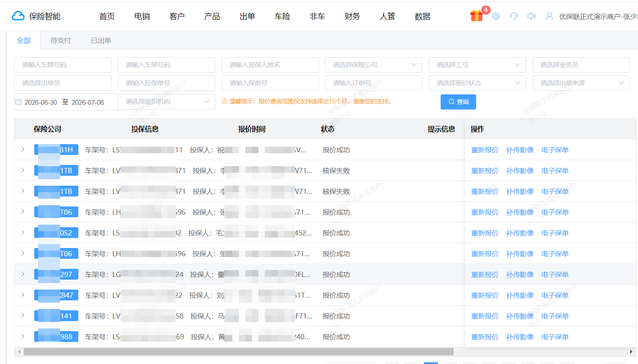Focus the 请输入车架号码 input field
Screen dimensions: 638x364
[x=166, y=65]
